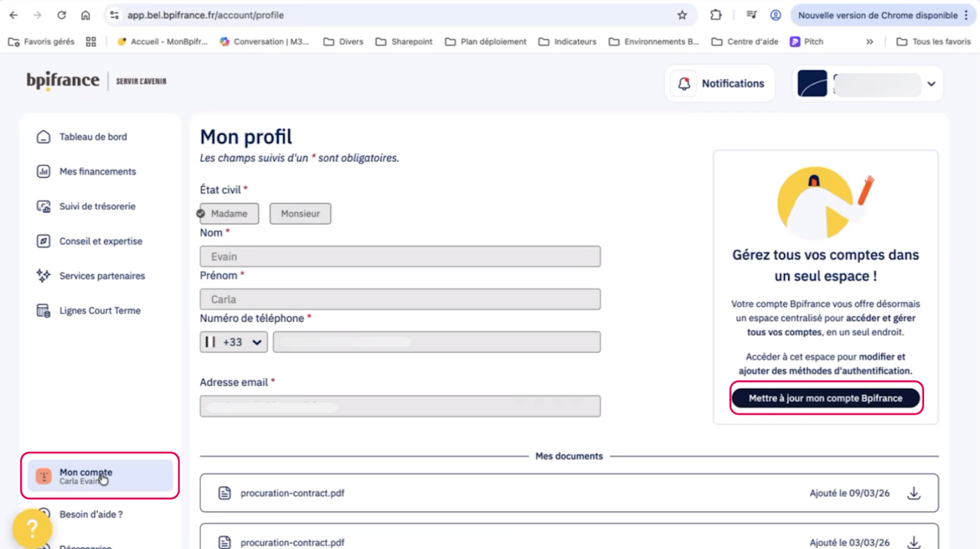
Task: Open the Tous les favoris folder
Action: 933,41
